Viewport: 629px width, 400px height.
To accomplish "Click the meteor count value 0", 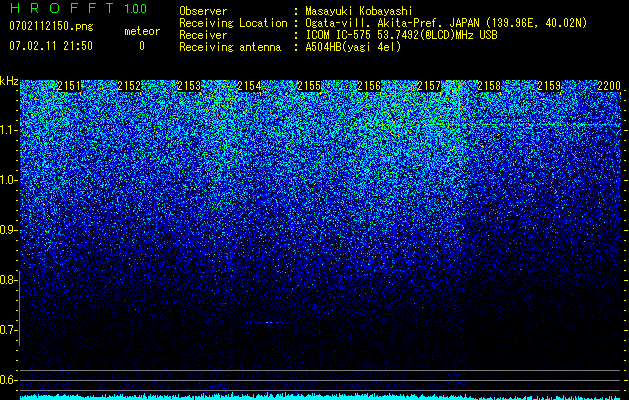I will (x=142, y=46).
